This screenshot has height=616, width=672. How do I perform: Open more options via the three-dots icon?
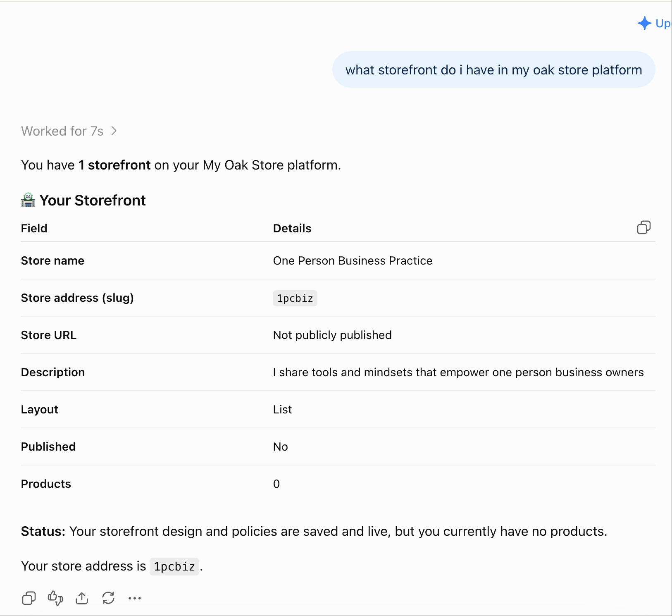click(135, 598)
